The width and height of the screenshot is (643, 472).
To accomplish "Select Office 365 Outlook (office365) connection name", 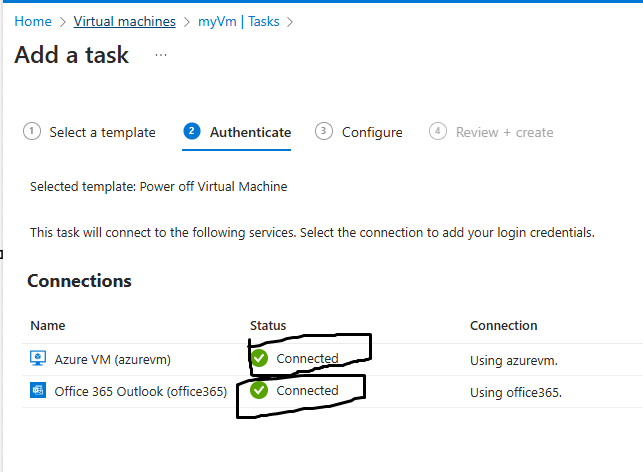I will tap(141, 392).
